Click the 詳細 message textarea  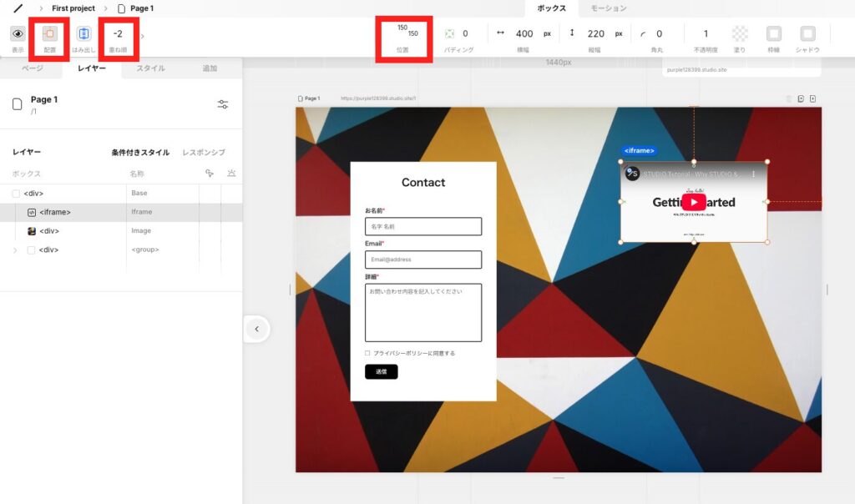pyautogui.click(x=423, y=312)
